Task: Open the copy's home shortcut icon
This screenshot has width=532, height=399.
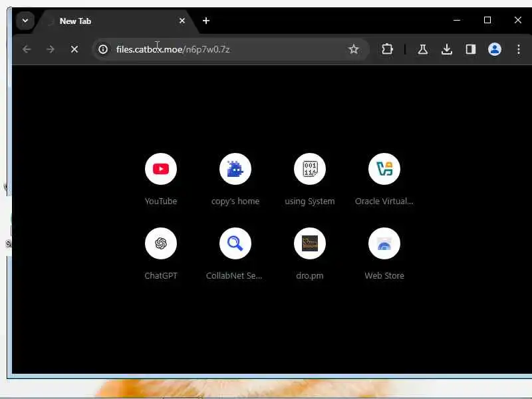Action: click(235, 169)
